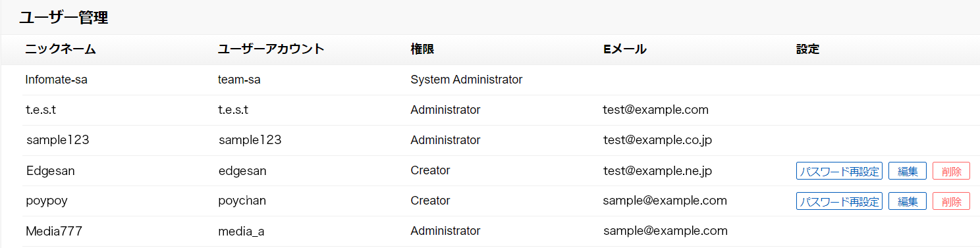Image resolution: width=980 pixels, height=248 pixels.
Task: Click パスワード再設定 button for Edgesan
Action: tap(839, 171)
